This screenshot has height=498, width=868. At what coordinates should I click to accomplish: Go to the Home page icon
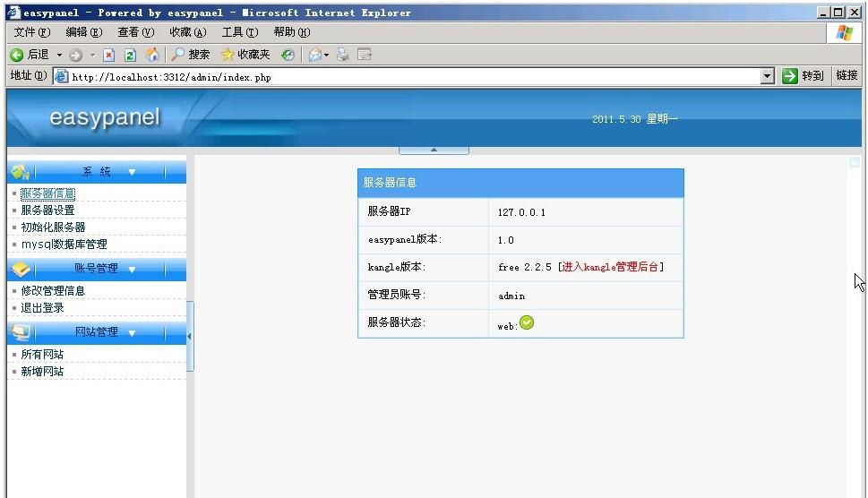click(152, 55)
